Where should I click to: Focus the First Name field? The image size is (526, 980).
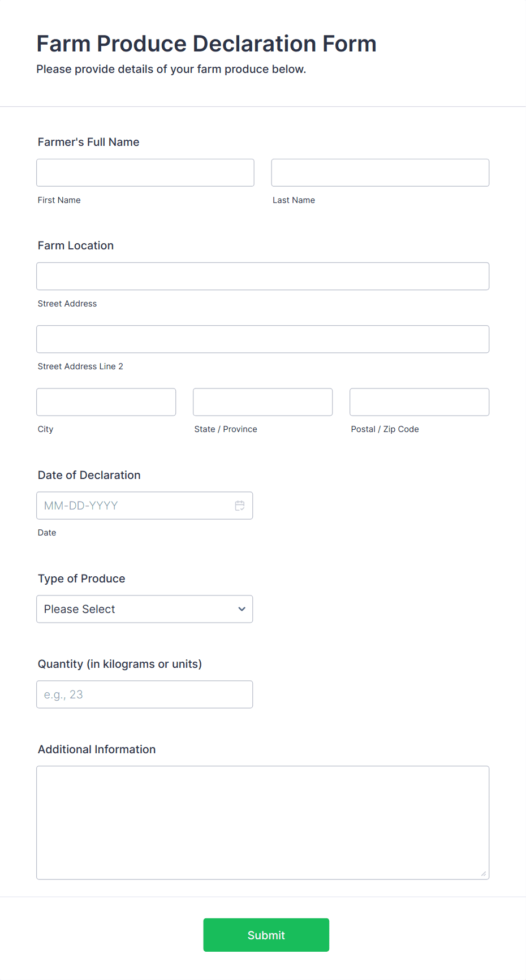pos(145,172)
